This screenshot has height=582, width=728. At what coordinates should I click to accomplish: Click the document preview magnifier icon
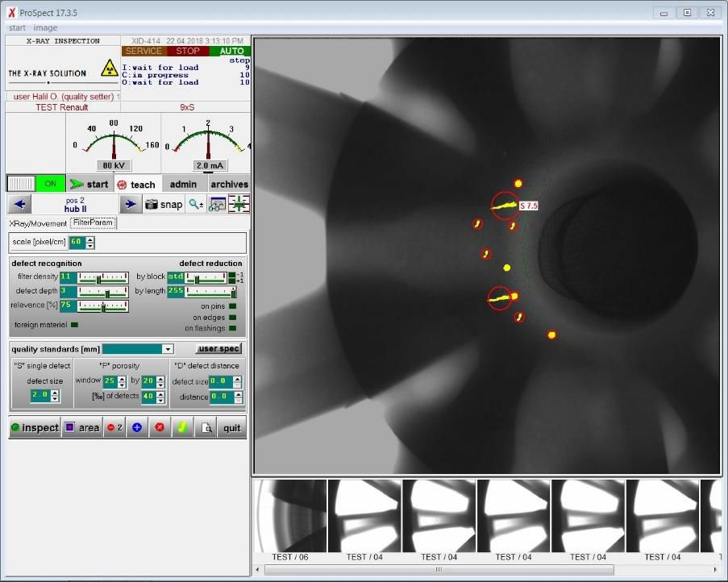[x=207, y=428]
